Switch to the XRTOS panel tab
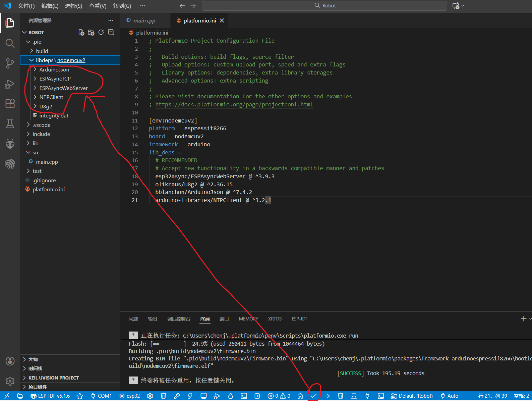The height and width of the screenshot is (401, 532). pos(275,319)
